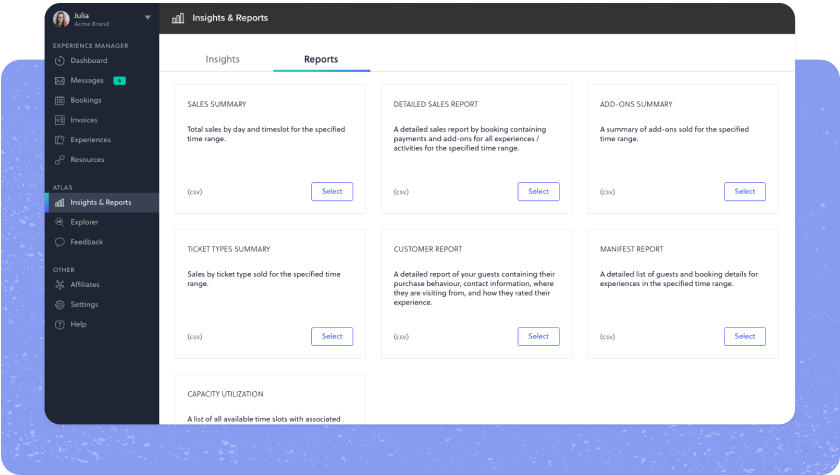Click the Experiences icon in sidebar
This screenshot has width=840, height=475.
60,140
